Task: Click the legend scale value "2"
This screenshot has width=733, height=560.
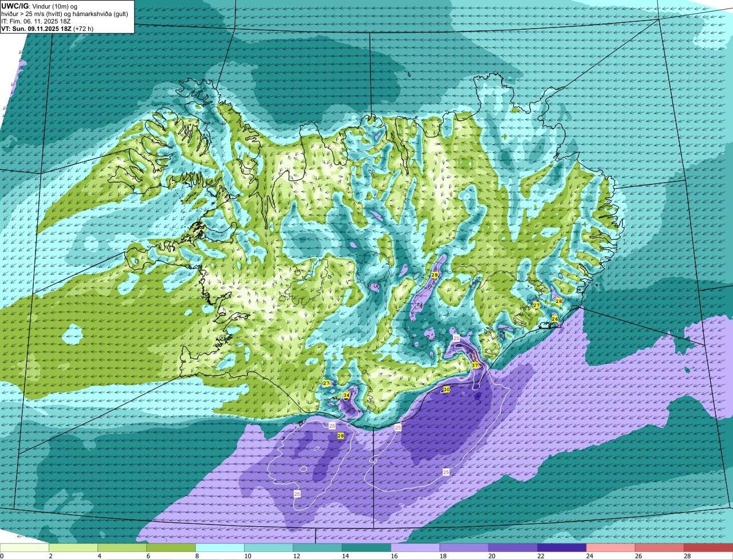Action: [50, 556]
